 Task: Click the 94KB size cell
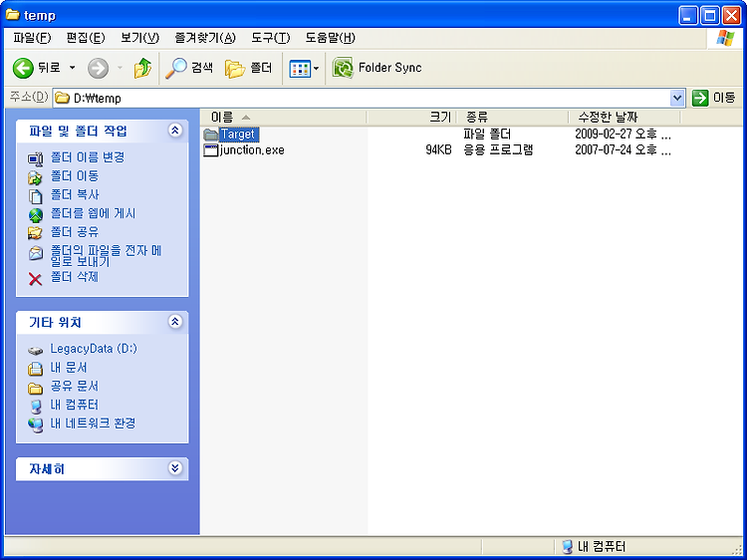click(x=438, y=150)
